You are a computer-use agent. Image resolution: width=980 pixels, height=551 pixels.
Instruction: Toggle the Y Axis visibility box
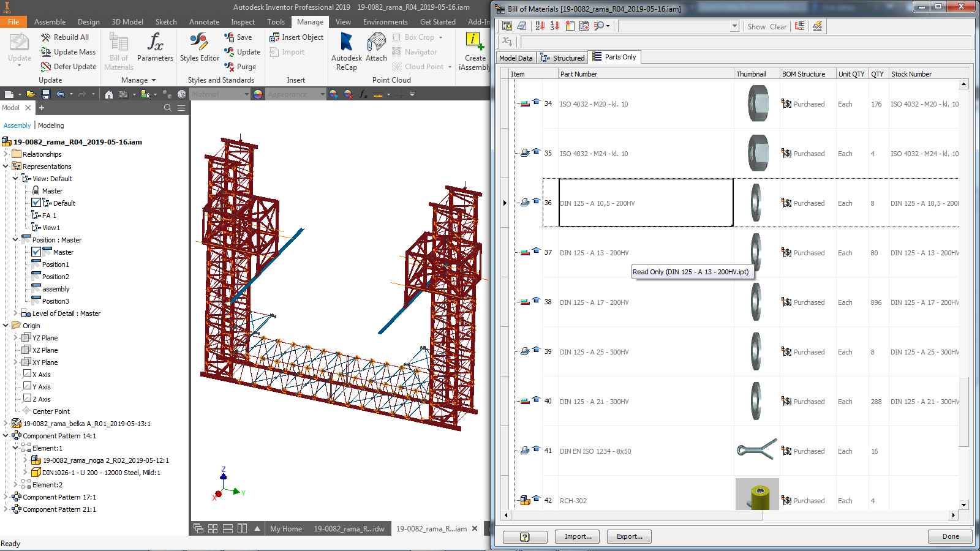coord(27,386)
